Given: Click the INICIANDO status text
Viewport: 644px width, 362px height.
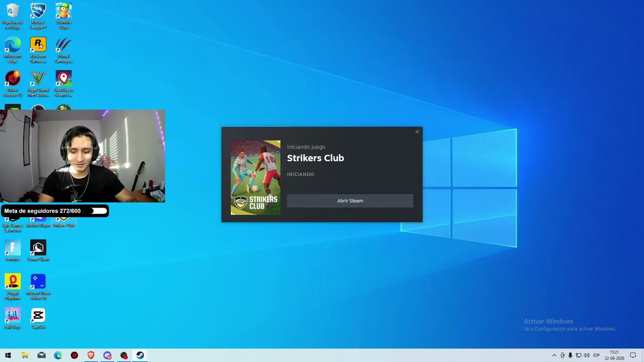Looking at the screenshot, I should (300, 174).
